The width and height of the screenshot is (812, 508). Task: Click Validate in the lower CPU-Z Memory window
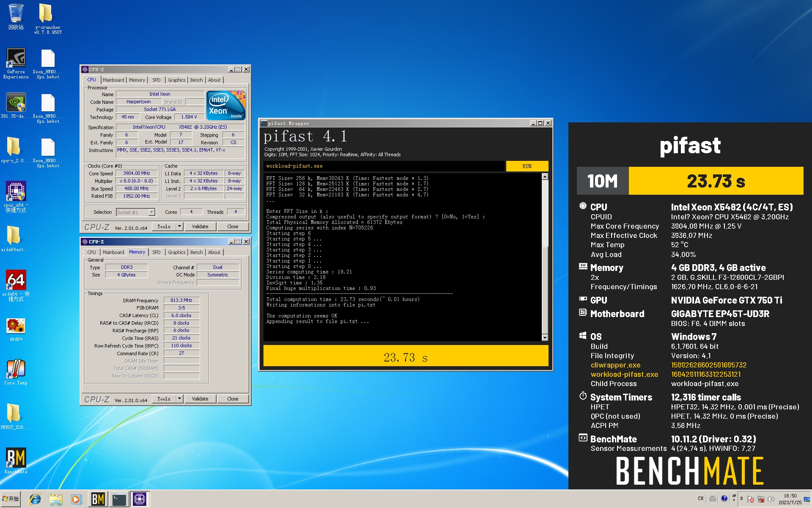[x=200, y=399]
